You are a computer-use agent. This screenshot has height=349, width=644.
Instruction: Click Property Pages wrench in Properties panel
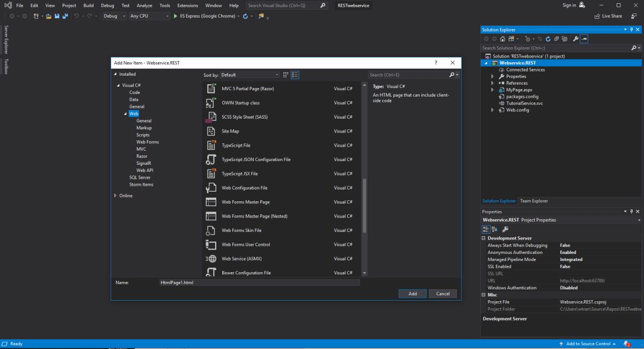pyautogui.click(x=505, y=229)
